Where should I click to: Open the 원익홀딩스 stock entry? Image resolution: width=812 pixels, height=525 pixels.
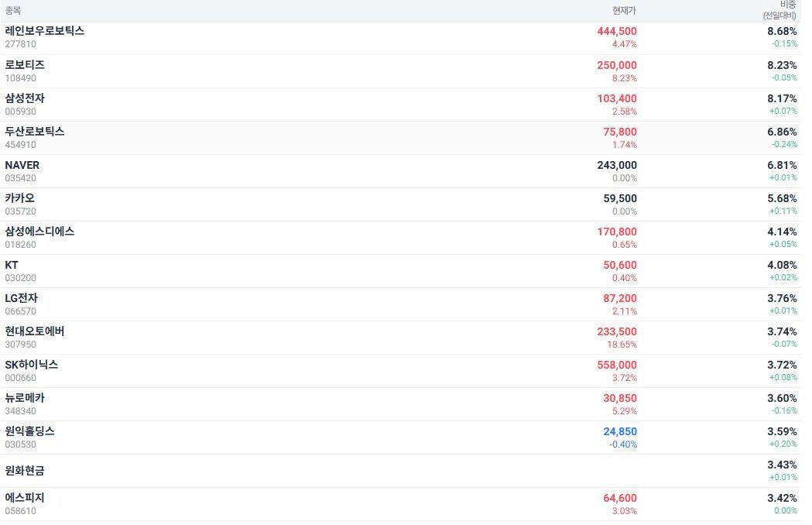pyautogui.click(x=29, y=431)
